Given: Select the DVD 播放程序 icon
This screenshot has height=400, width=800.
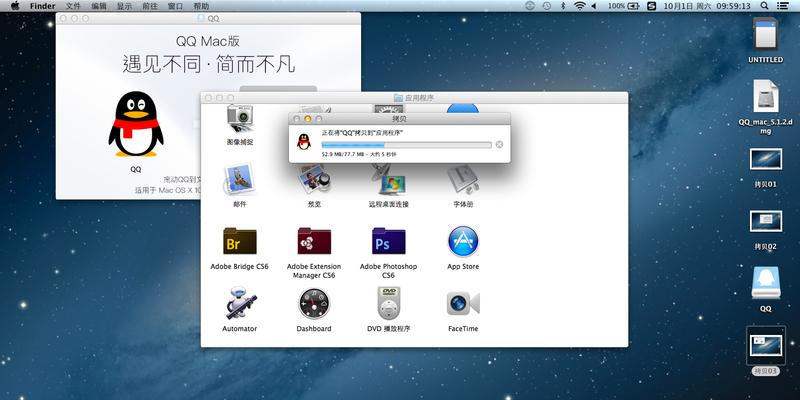Looking at the screenshot, I should (389, 303).
